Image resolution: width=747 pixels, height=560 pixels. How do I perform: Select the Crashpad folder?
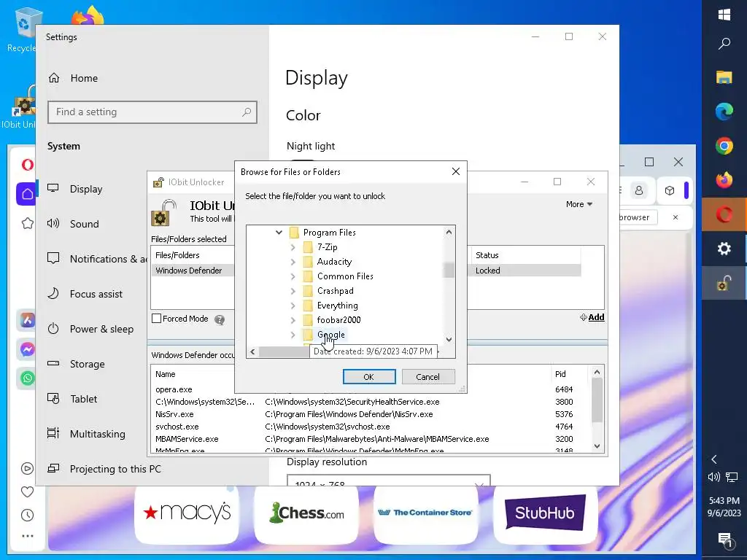(x=336, y=291)
